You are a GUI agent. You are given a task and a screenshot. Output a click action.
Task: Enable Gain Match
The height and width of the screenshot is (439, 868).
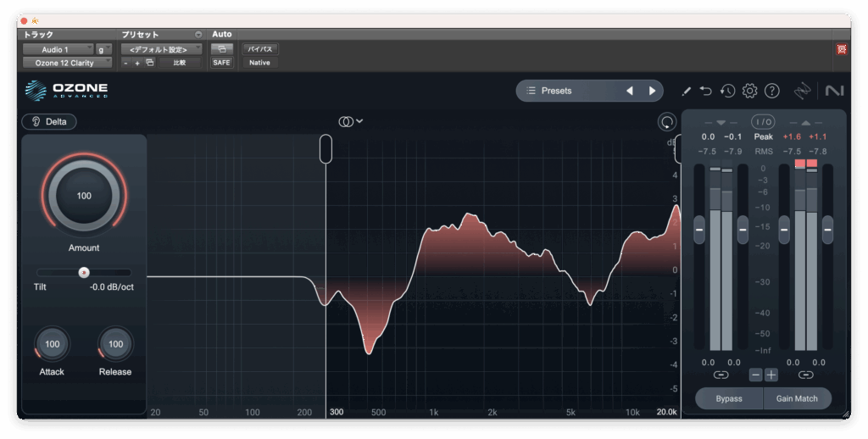coord(795,398)
